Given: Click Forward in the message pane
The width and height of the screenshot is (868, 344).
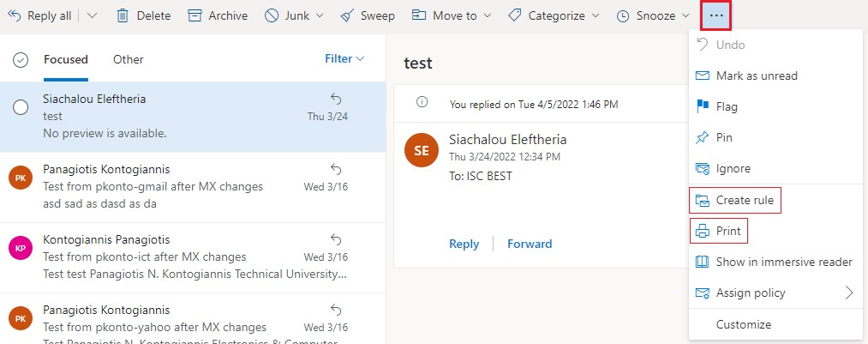Looking at the screenshot, I should coord(530,244).
